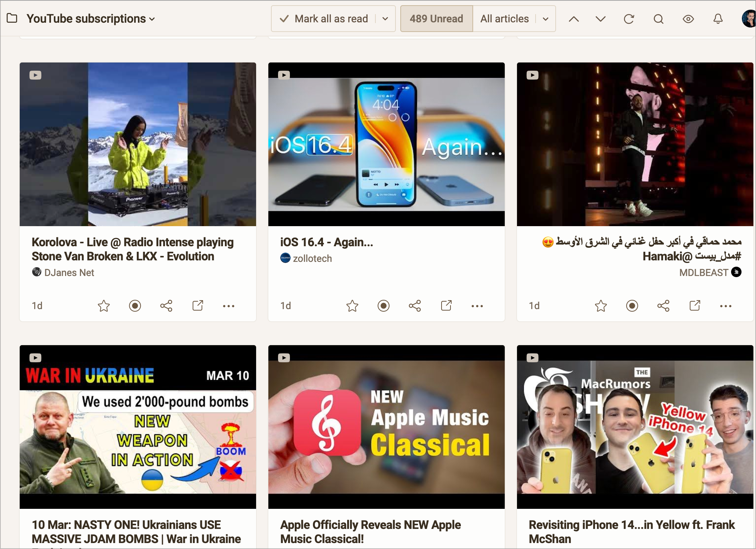Open the zollotech channel link

(312, 258)
